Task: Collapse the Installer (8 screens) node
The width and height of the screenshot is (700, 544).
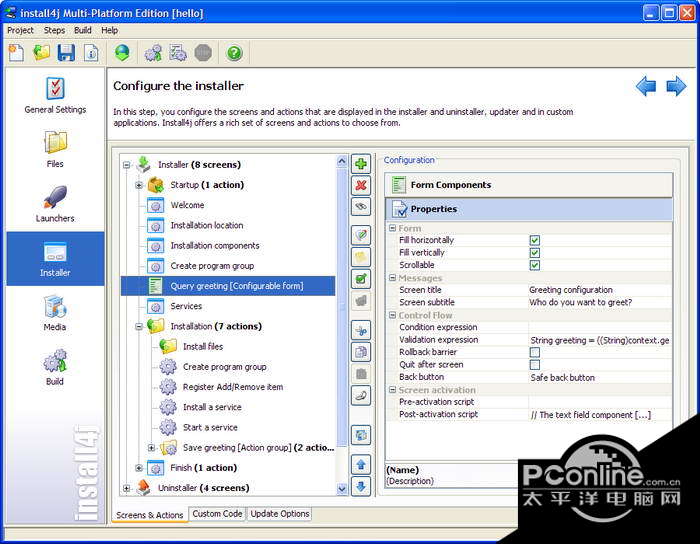Action: point(126,165)
